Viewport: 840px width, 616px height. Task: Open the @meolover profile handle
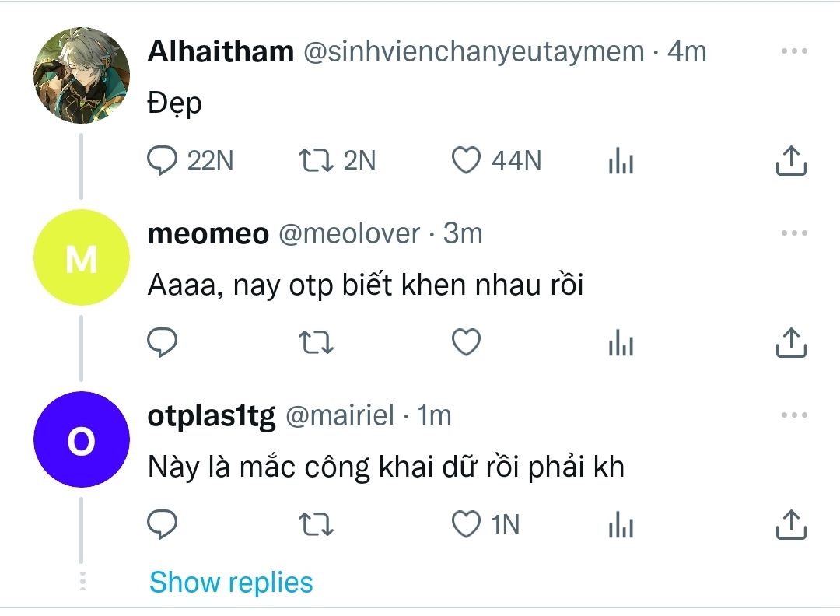coord(349,233)
